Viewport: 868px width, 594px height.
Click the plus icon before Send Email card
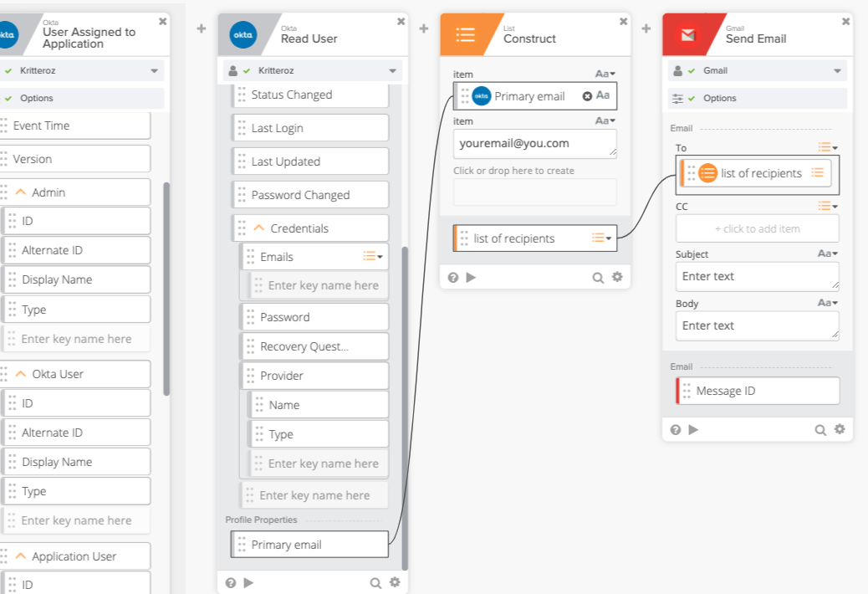coord(646,29)
